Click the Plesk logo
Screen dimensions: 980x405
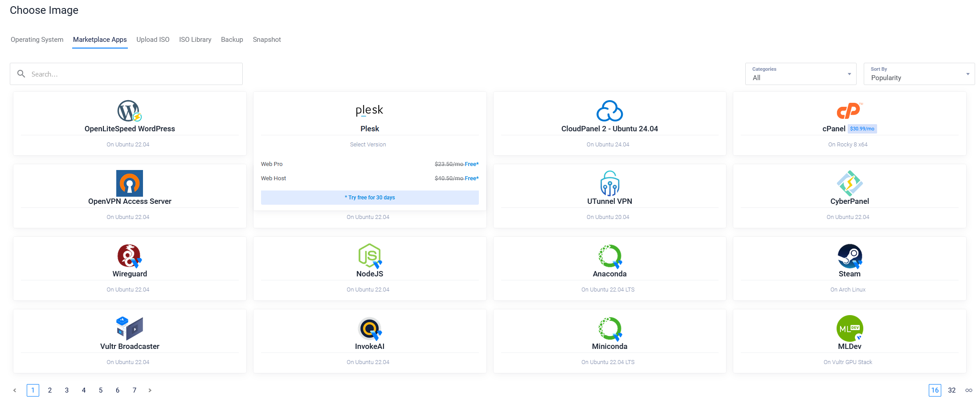[x=369, y=110]
